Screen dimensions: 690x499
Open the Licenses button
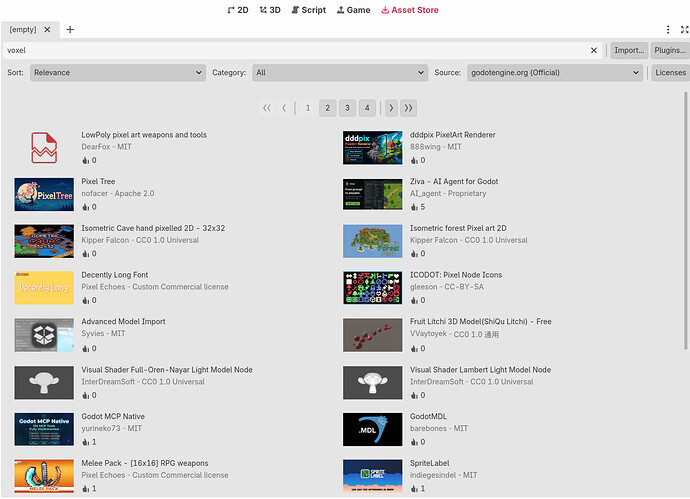tap(670, 73)
